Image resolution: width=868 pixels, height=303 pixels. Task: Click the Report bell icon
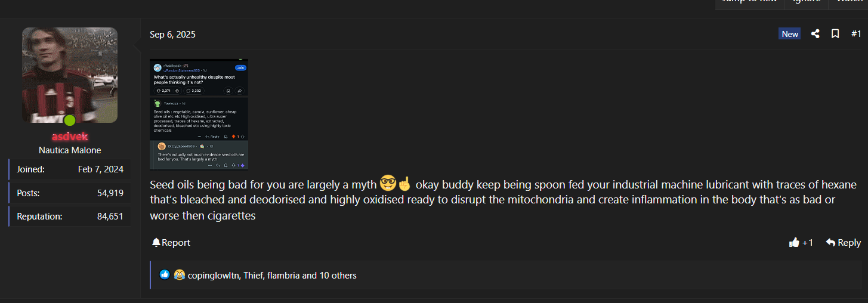point(156,242)
